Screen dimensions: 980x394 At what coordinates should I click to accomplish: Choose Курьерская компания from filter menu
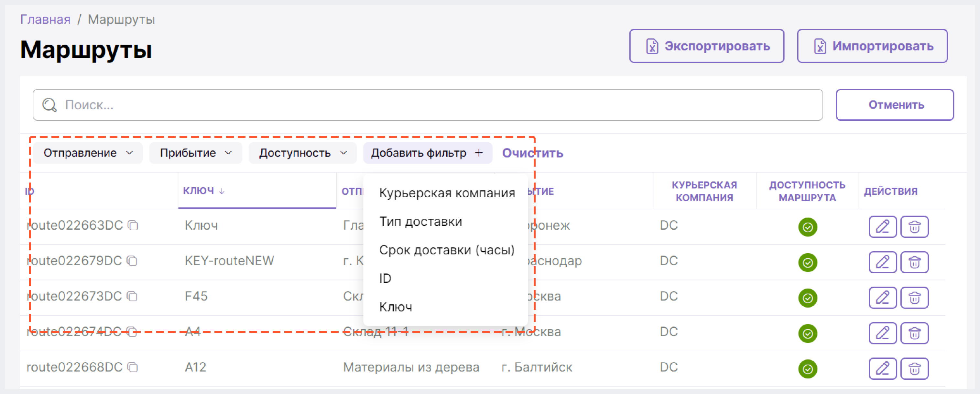447,193
